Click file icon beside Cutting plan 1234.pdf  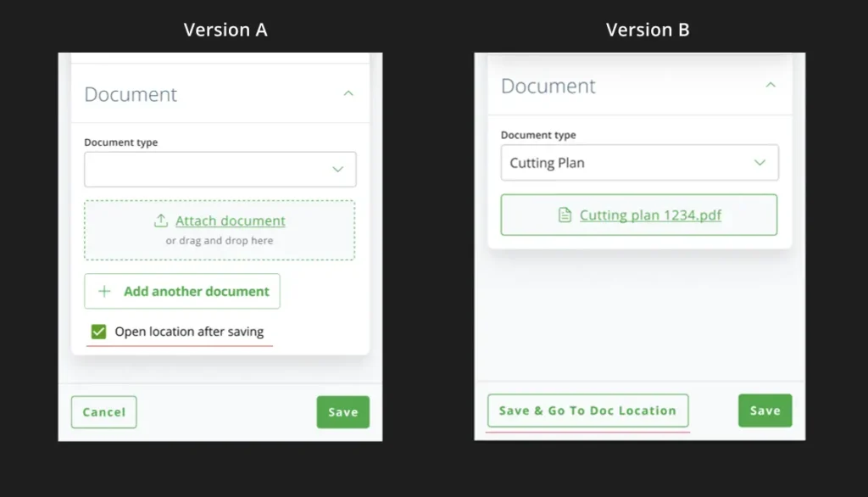click(x=565, y=215)
